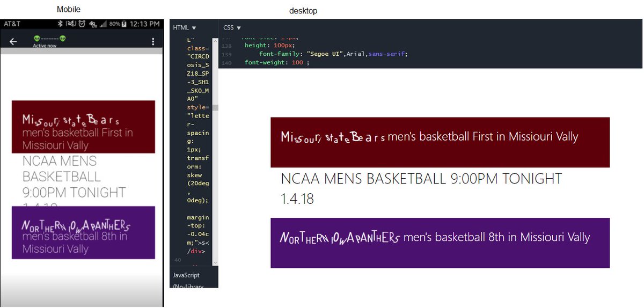
Task: Open the three-dot overflow menu on mobile
Action: click(153, 42)
